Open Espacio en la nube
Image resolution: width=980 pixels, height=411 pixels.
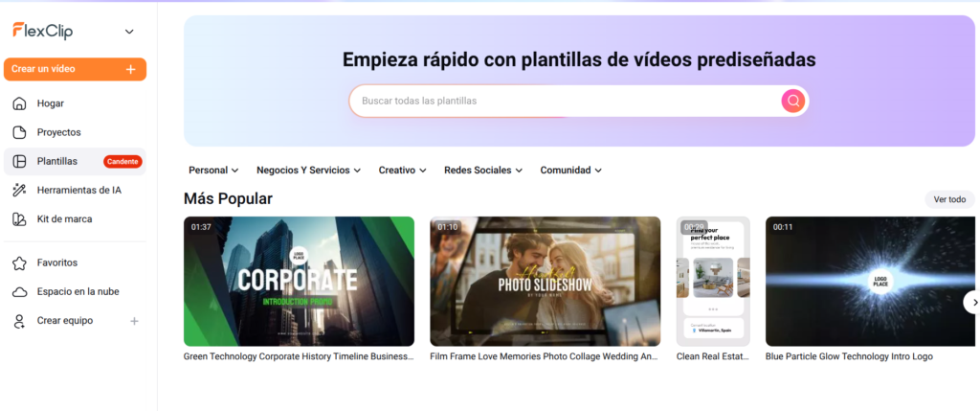click(75, 291)
